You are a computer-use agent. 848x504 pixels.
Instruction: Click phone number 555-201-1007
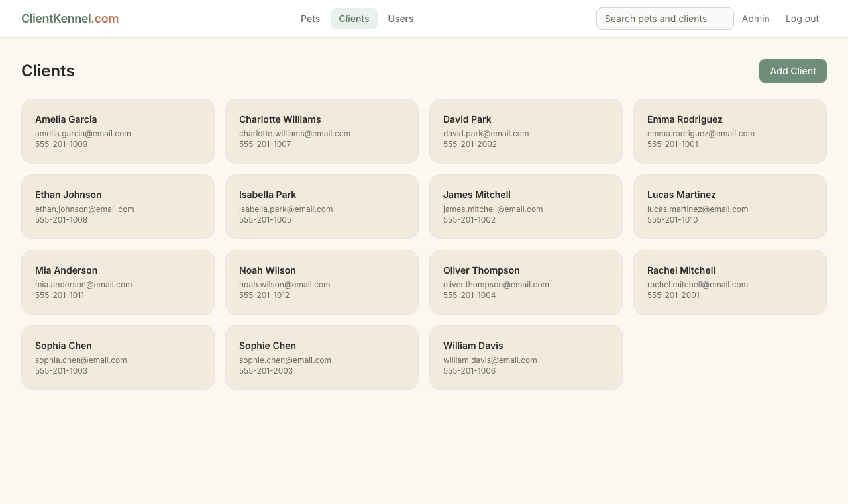[x=265, y=144]
